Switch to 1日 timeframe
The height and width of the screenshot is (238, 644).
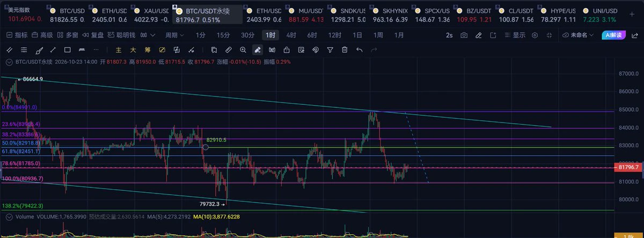357,35
